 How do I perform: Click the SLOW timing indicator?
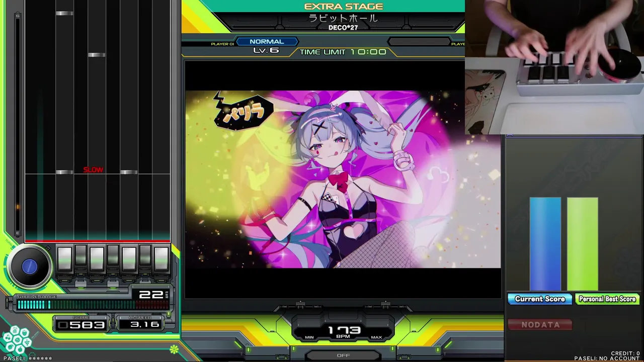[93, 170]
